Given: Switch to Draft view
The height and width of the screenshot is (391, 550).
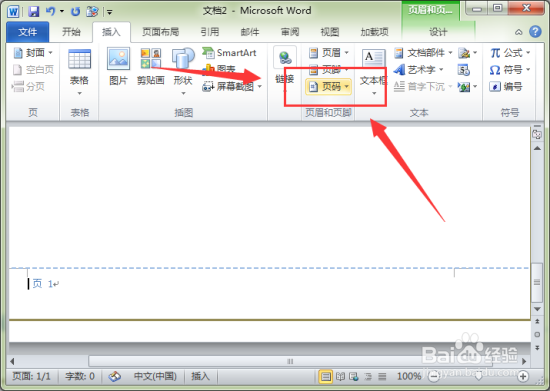Looking at the screenshot, I should coord(382,377).
